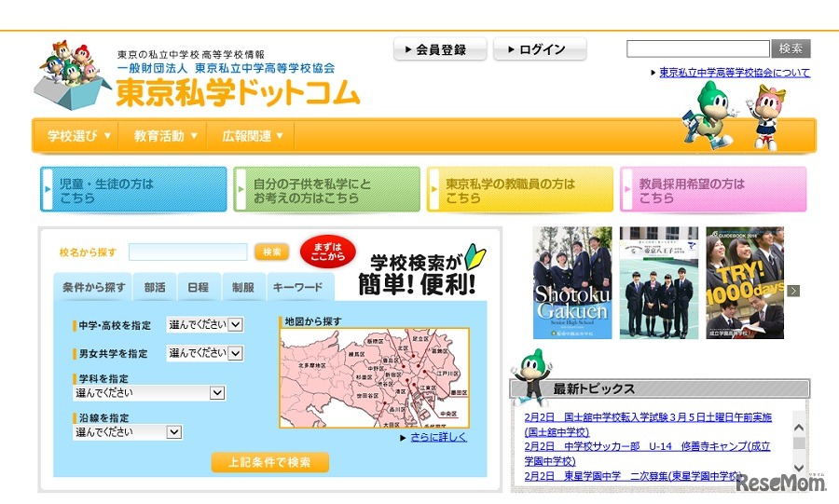Image resolution: width=839 pixels, height=504 pixels.
Task: Click the green mascot on the orange navigation bar
Action: point(710,116)
